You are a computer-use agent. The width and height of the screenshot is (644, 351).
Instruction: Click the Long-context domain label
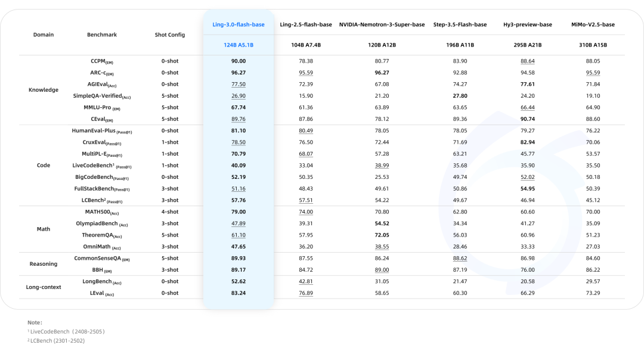(x=44, y=287)
